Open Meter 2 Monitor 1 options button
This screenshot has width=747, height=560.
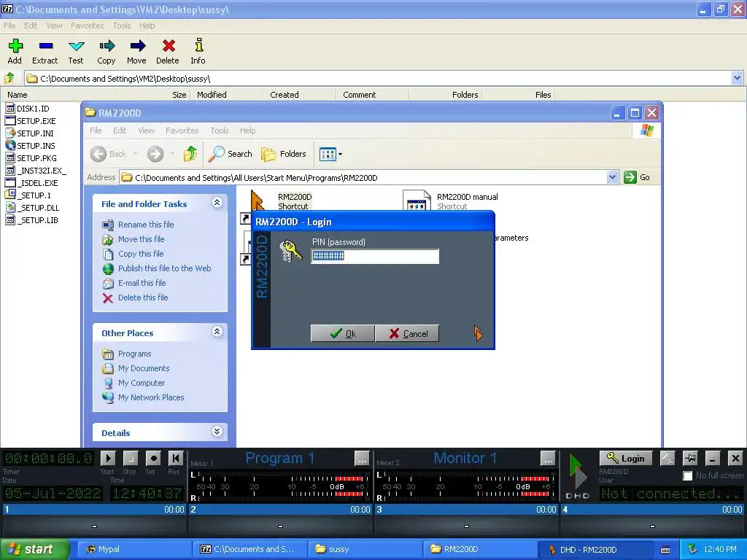point(548,459)
